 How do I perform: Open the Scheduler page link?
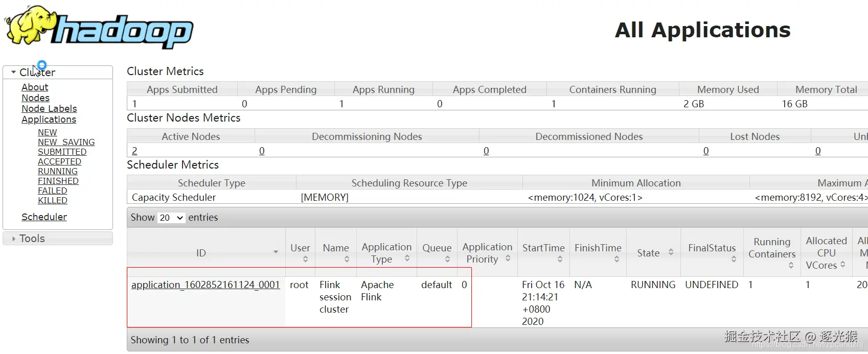coord(44,217)
